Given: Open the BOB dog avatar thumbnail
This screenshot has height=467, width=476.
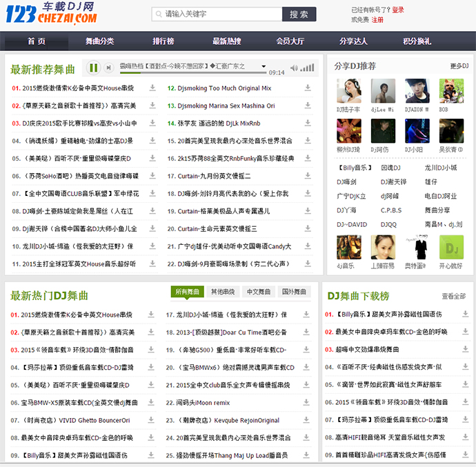Looking at the screenshot, I should [451, 91].
